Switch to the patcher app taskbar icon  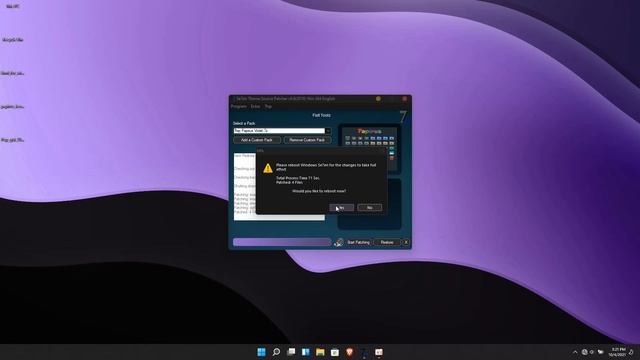coord(364,352)
